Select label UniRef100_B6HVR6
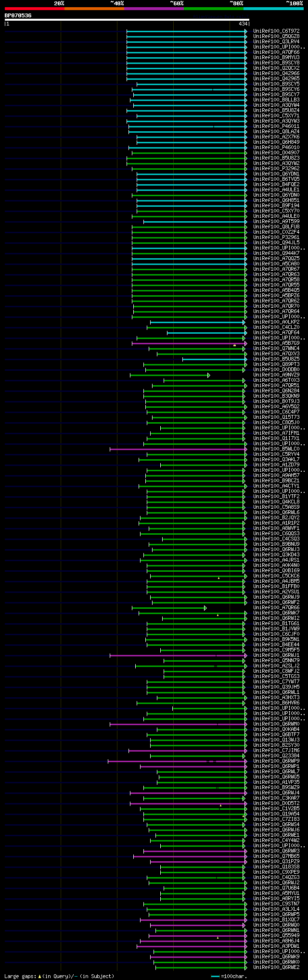Viewport: 308px width, 980px height. tap(276, 703)
